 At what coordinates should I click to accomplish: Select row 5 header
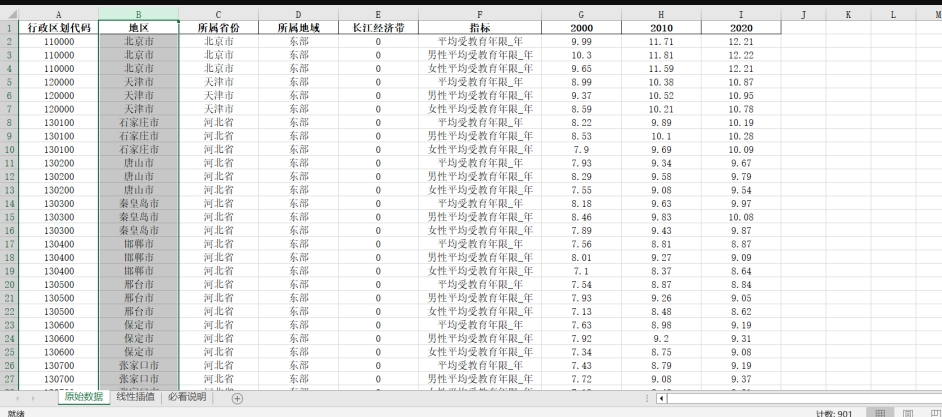pos(9,82)
